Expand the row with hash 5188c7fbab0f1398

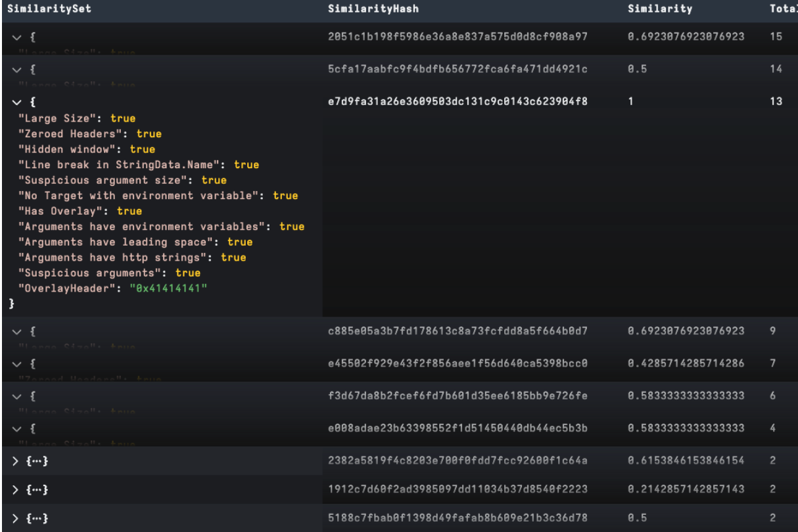(x=16, y=519)
